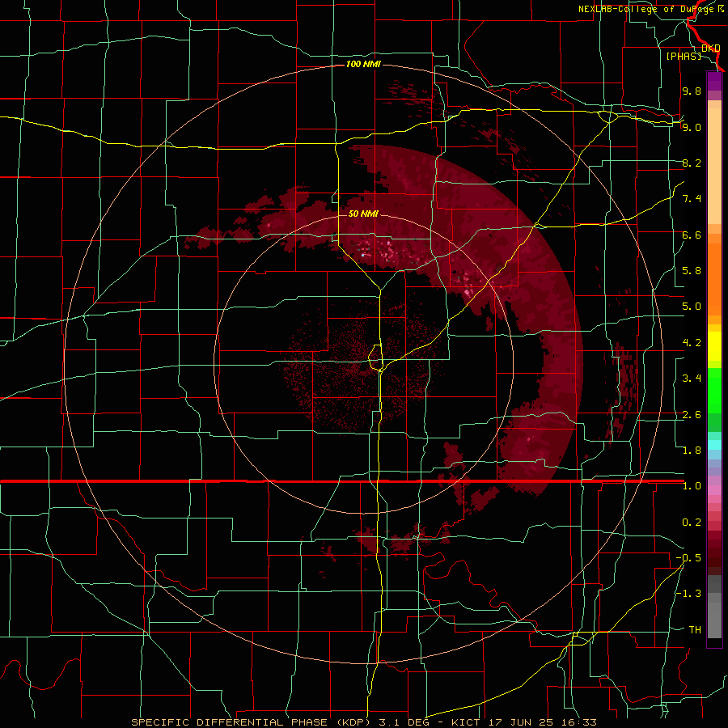Click the 8.2 scale value

692,163
